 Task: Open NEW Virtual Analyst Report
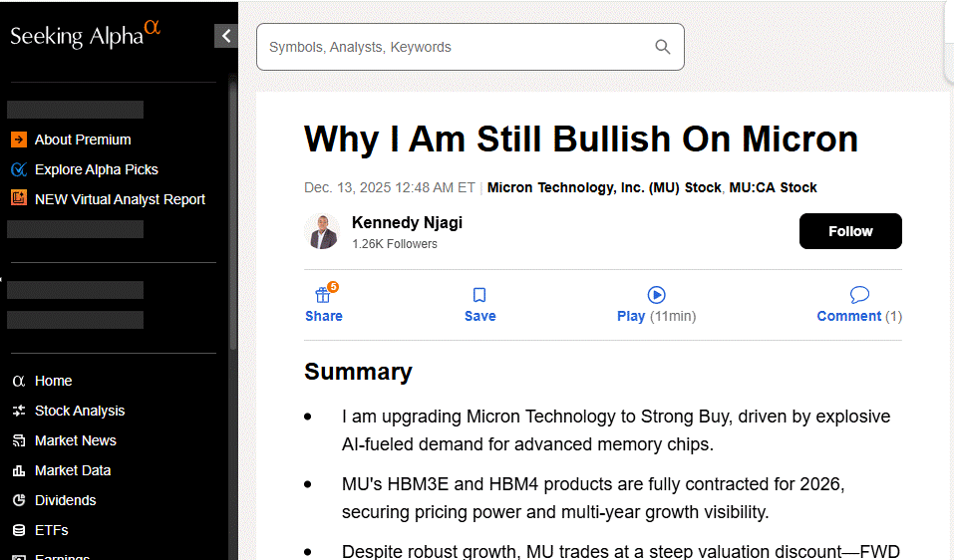[120, 199]
